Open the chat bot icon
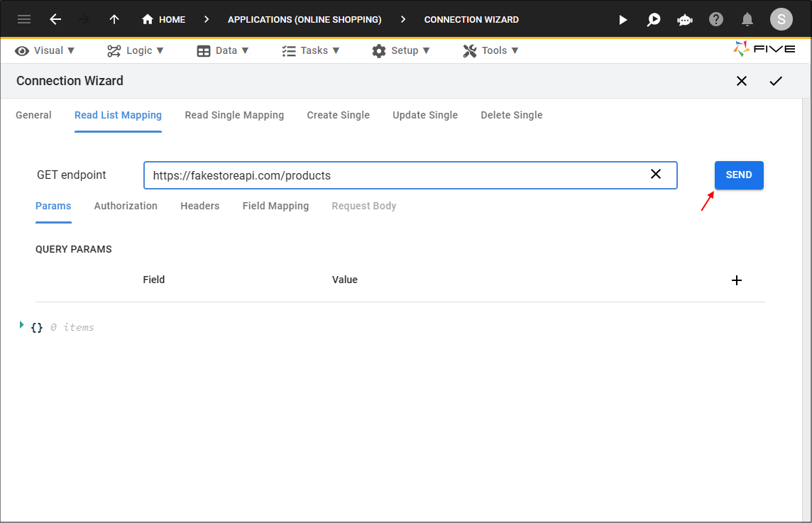812x523 pixels. [x=685, y=20]
